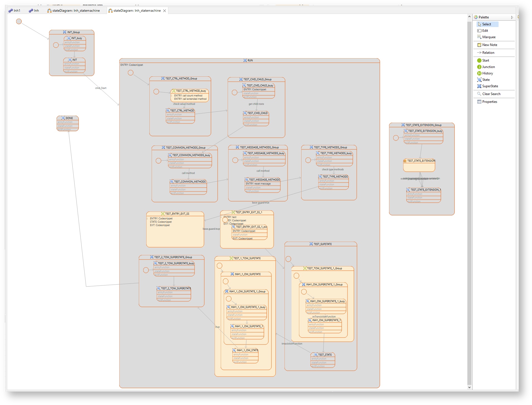Activate the Select tool in palette
Viewport: 532px width, 405px height.
pos(487,24)
